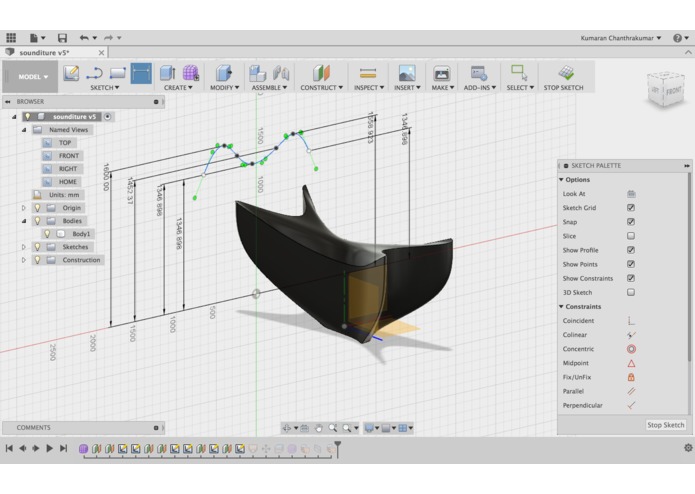Collapse the Named Views folder
The height and width of the screenshot is (494, 695).
tap(24, 130)
